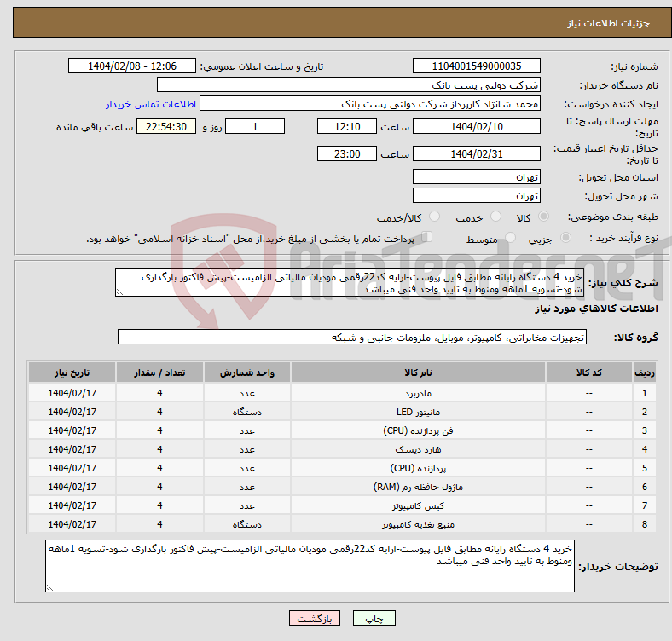Screen dimensions: 672x641
Task: Select the متوسط purchase type radio
Action: (x=511, y=237)
